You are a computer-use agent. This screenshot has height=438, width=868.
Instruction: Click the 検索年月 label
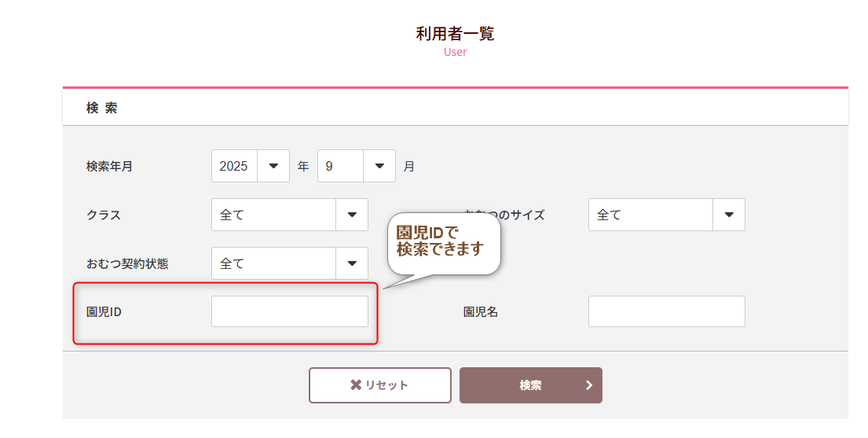click(109, 167)
